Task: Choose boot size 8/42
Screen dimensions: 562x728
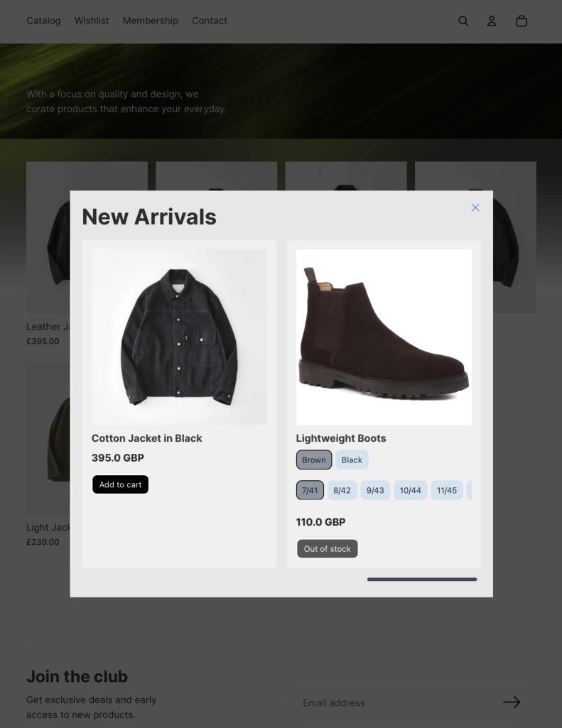Action: pyautogui.click(x=342, y=490)
